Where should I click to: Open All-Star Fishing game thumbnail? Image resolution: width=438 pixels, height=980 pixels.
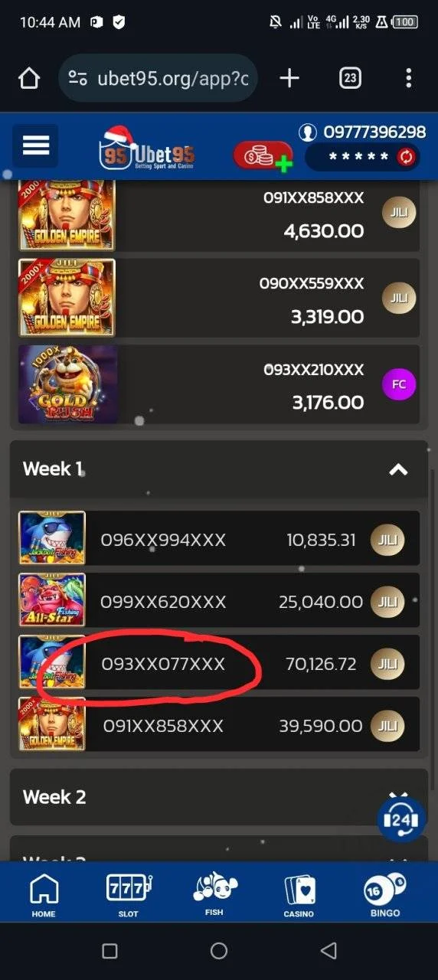pos(52,600)
